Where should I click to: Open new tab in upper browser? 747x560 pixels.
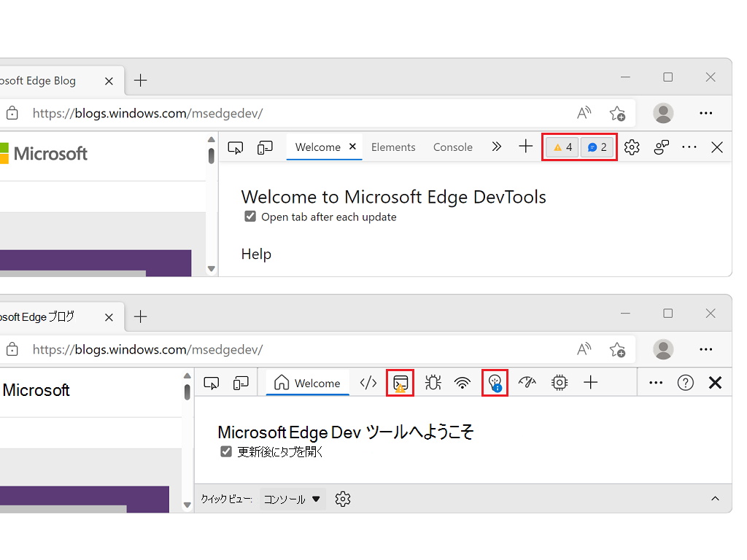coord(141,80)
